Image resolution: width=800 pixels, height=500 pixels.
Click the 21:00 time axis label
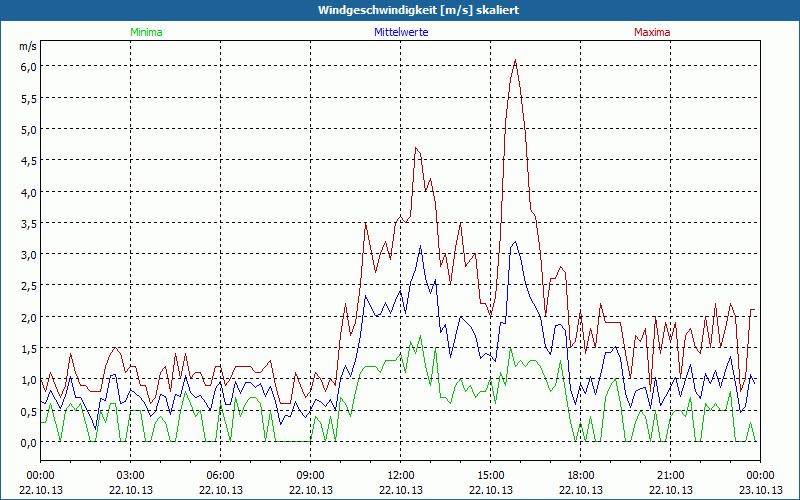(670, 476)
